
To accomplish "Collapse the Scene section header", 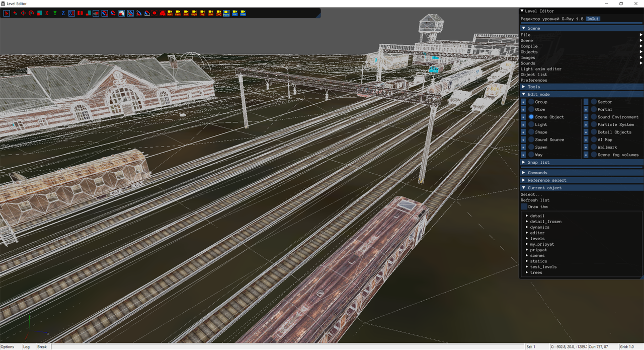I will pyautogui.click(x=581, y=28).
